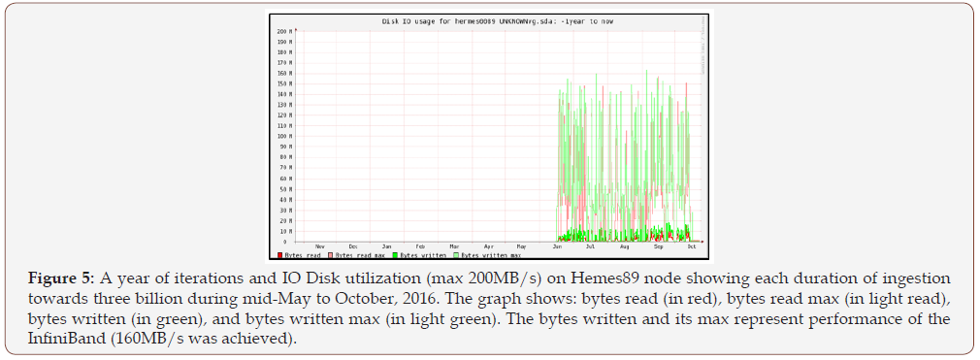The image size is (980, 360).
Task: Click the 'Nov' month label on the x-axis
Action: coord(319,246)
